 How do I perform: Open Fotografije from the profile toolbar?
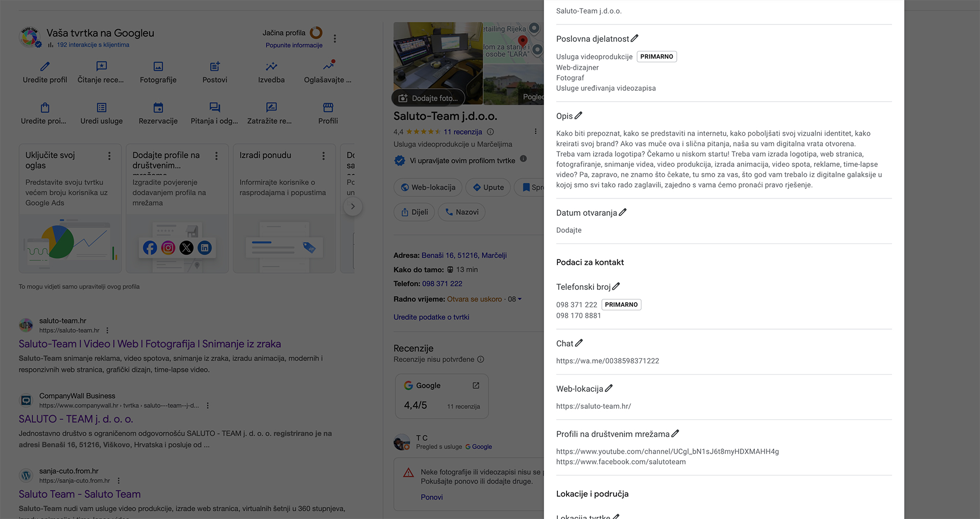coord(158,72)
